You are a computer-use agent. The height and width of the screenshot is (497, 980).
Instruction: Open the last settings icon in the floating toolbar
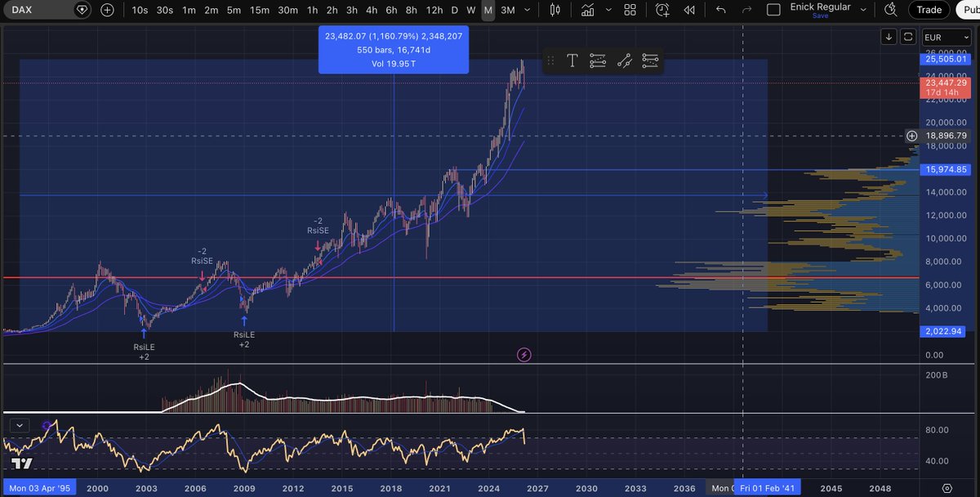pos(650,60)
